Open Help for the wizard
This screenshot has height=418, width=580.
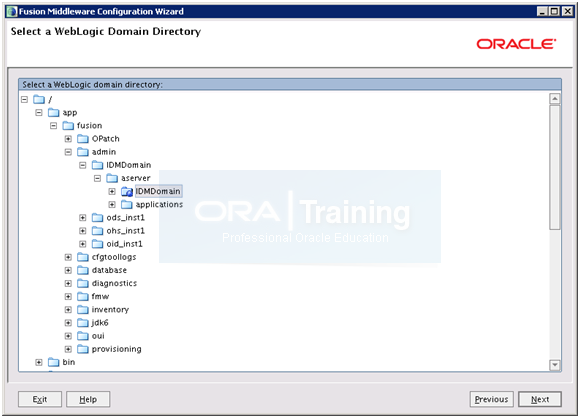click(88, 400)
